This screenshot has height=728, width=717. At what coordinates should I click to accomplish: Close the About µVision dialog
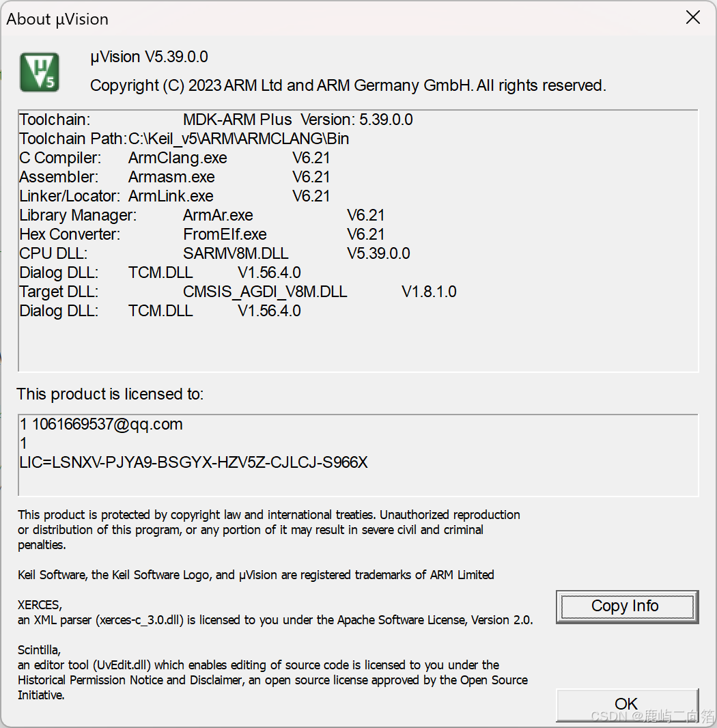point(693,18)
